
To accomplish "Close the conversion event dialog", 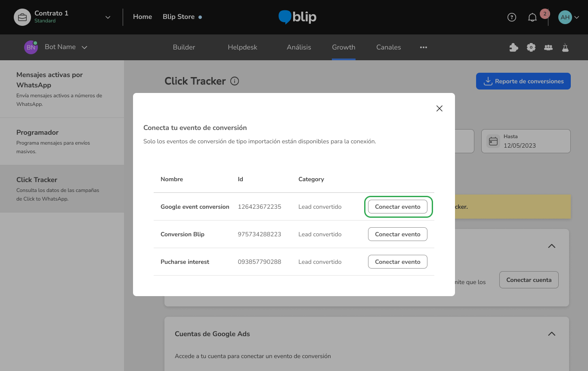I will point(439,108).
